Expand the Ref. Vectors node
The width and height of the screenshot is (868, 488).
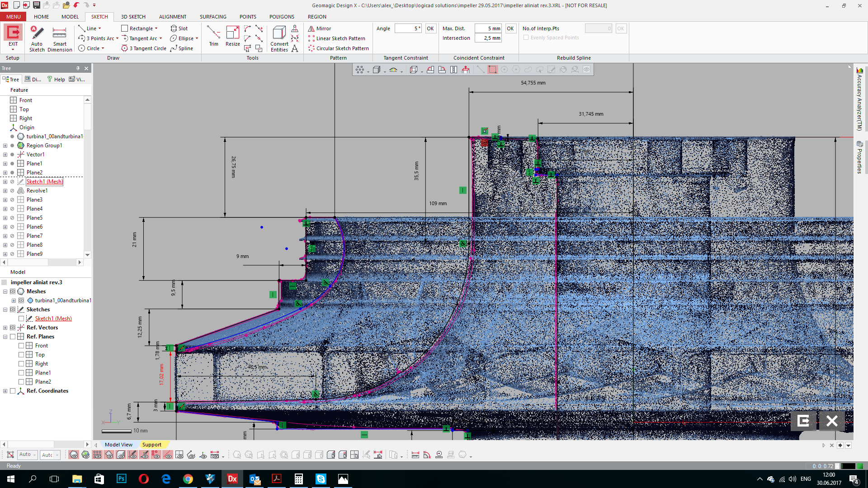pos(5,328)
